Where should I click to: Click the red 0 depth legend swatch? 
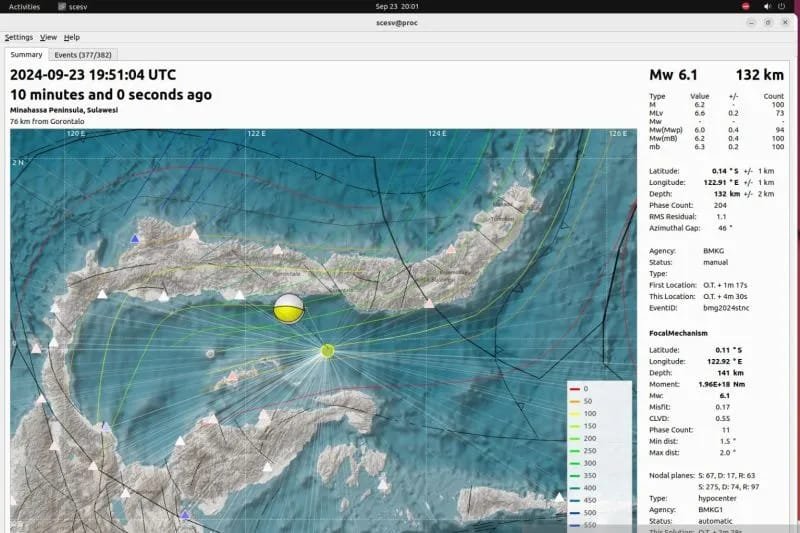coord(575,388)
